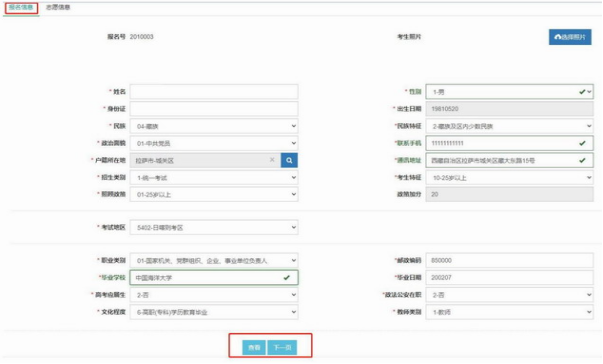Click the 出生日期 field showing 19810520
Viewport: 603px width, 364px height.
(x=509, y=109)
